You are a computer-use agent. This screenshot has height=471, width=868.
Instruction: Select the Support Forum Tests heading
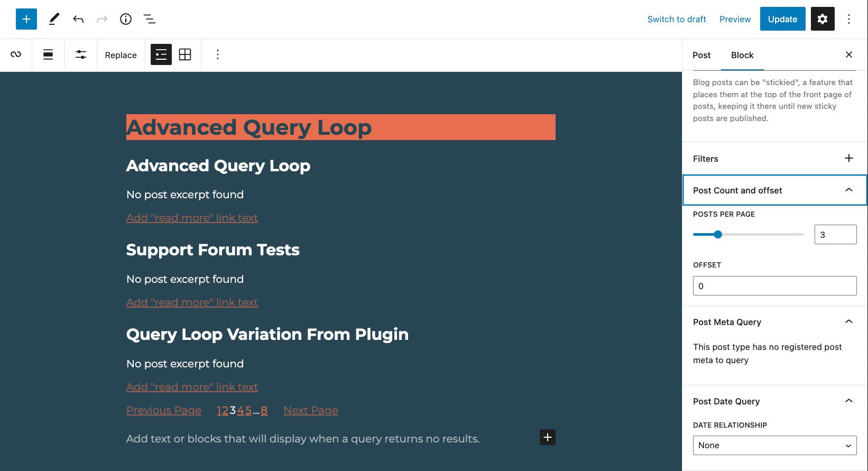click(x=213, y=250)
